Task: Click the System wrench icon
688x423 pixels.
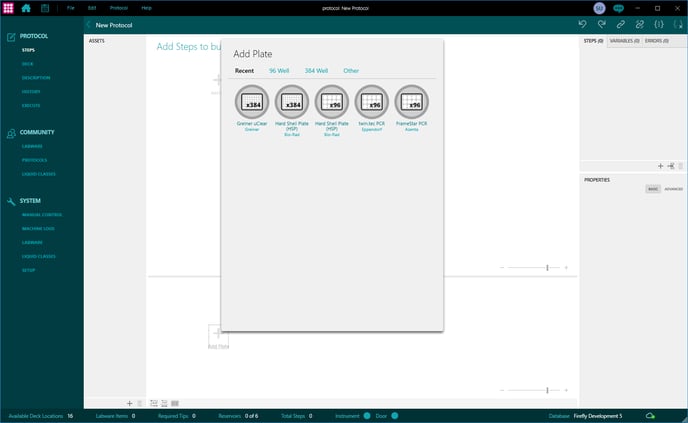Action: [11, 202]
